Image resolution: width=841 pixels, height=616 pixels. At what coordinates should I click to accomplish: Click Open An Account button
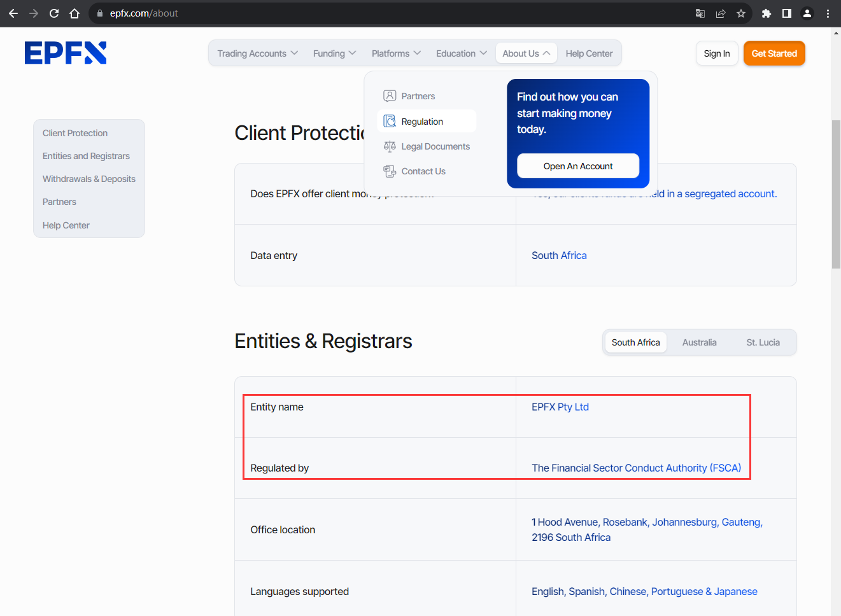point(578,166)
